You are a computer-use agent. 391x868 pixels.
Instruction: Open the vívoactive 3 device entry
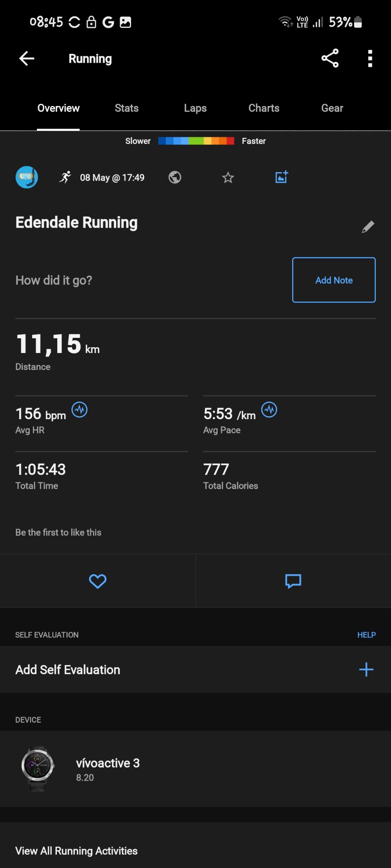tap(108, 769)
